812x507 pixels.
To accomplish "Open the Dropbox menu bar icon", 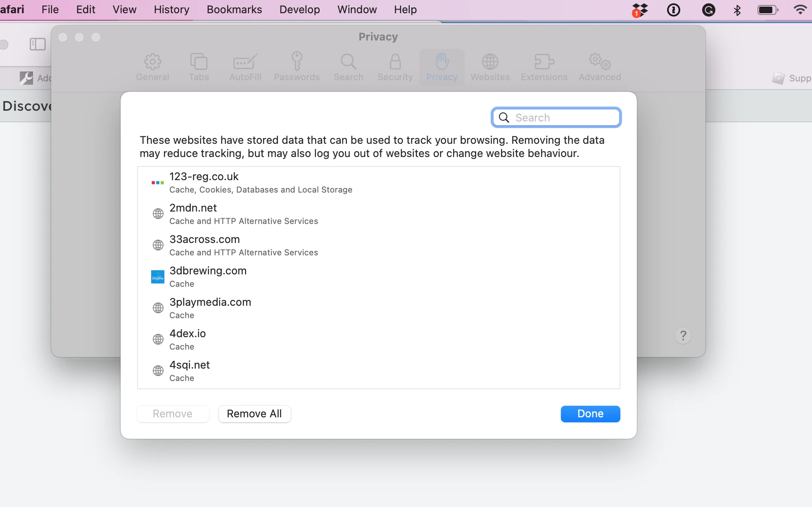I will point(640,10).
